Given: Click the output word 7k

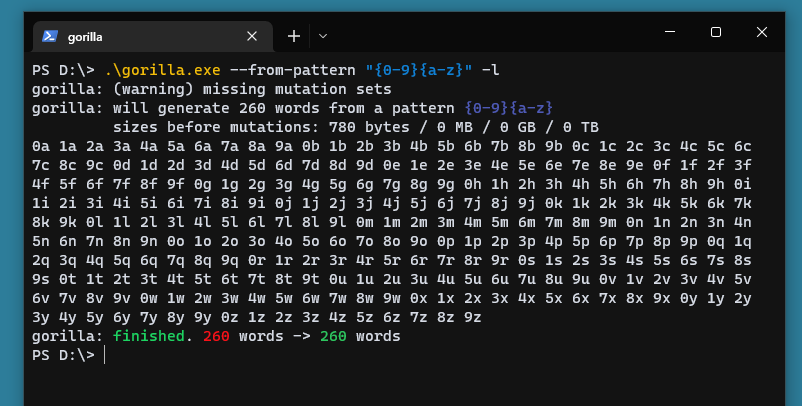Looking at the screenshot, I should pos(743,204).
